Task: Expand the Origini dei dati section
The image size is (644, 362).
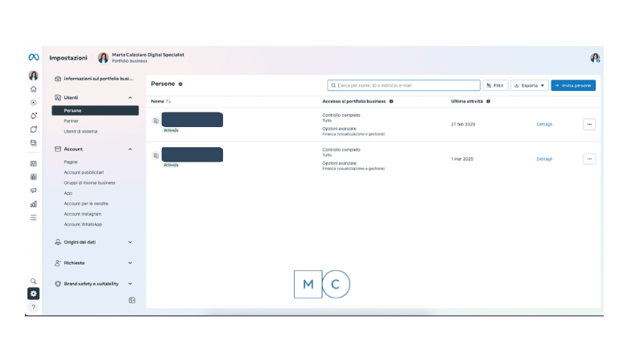Action: (x=130, y=241)
